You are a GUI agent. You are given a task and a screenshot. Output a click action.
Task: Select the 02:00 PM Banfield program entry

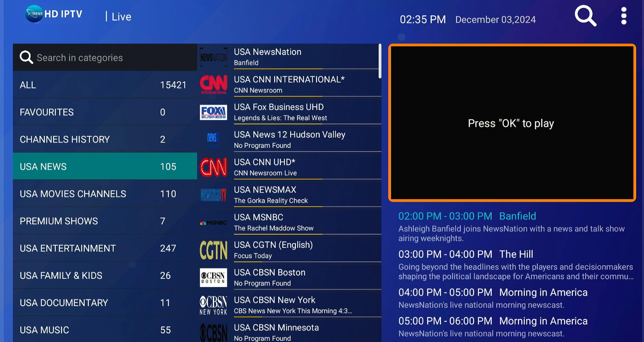point(512,226)
